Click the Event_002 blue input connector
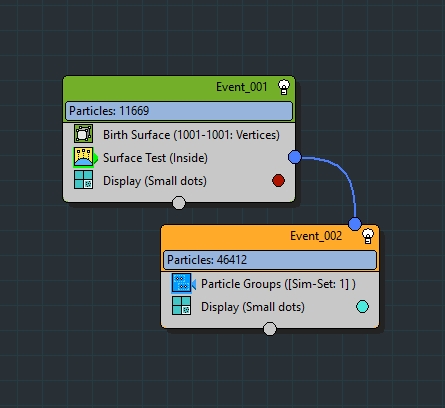Viewport: 445px width, 408px height. [x=355, y=223]
